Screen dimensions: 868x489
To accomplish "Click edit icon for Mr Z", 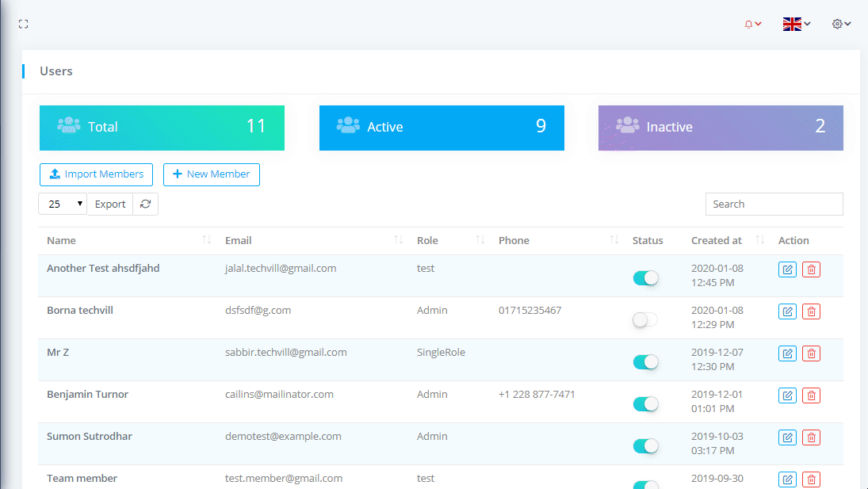I will (x=787, y=353).
